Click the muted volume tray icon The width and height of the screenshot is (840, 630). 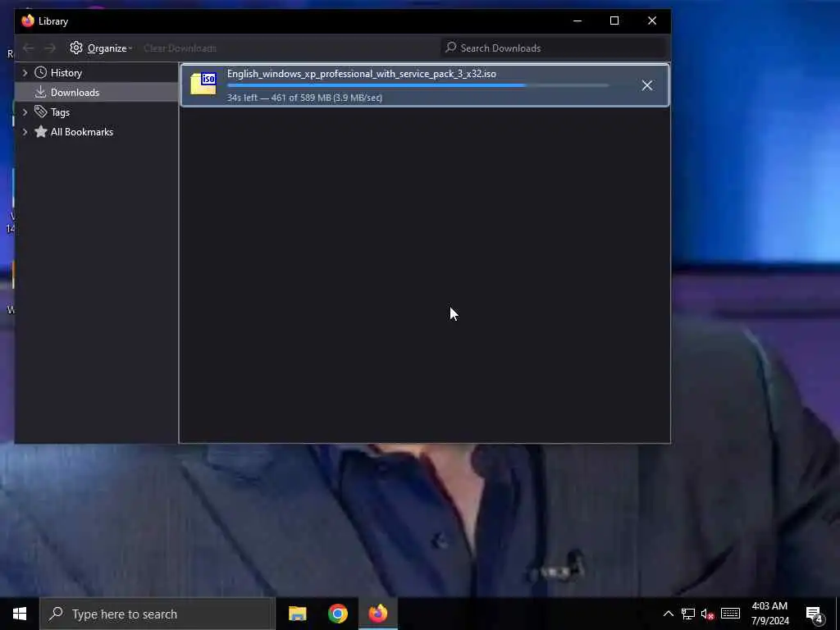pyautogui.click(x=708, y=614)
